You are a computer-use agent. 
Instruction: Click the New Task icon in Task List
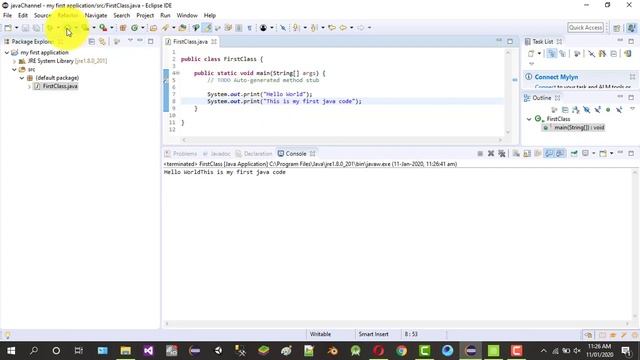tap(531, 53)
